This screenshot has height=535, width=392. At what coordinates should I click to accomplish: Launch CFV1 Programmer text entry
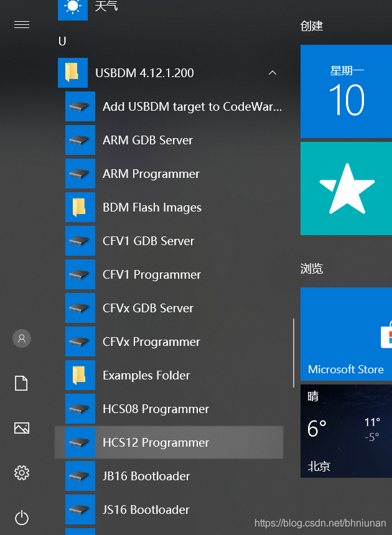[152, 275]
